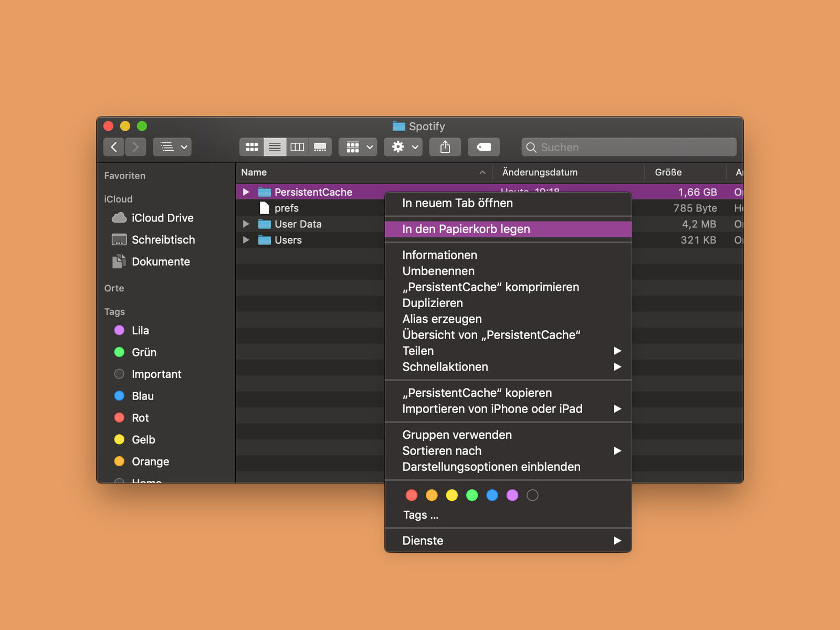Viewport: 840px width, 630px height.
Task: Switch to column view
Action: (297, 147)
